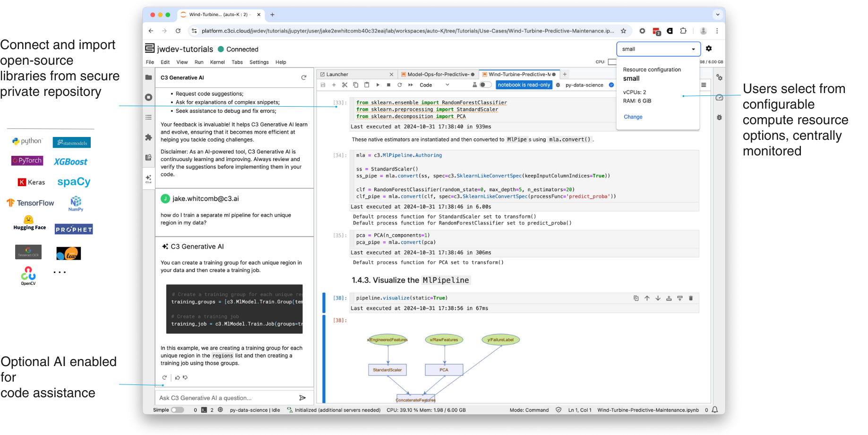Click the StandardScaler node in pipeline graph
The height and width of the screenshot is (435, 868).
tap(387, 370)
